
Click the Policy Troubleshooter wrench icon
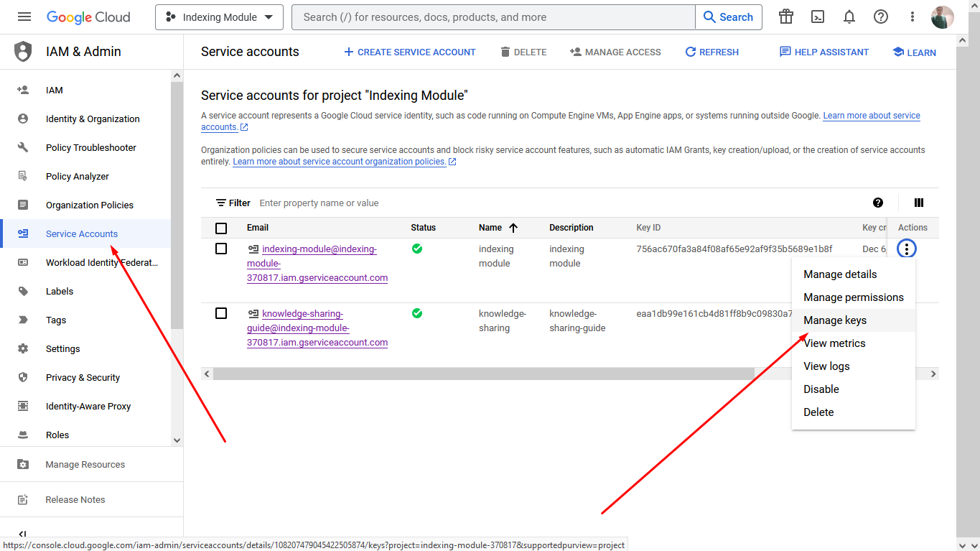23,147
